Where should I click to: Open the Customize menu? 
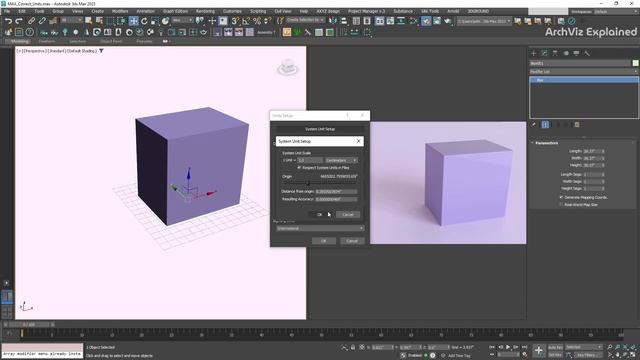tap(232, 11)
